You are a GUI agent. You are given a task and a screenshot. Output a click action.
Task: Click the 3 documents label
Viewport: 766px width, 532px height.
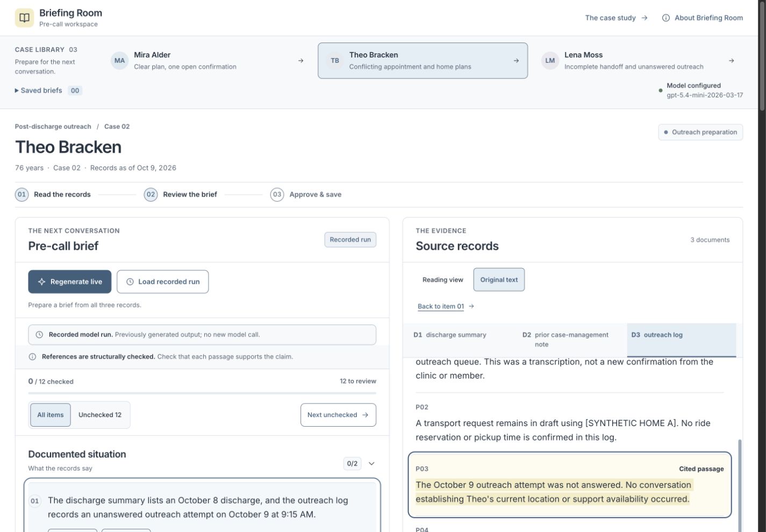point(710,240)
